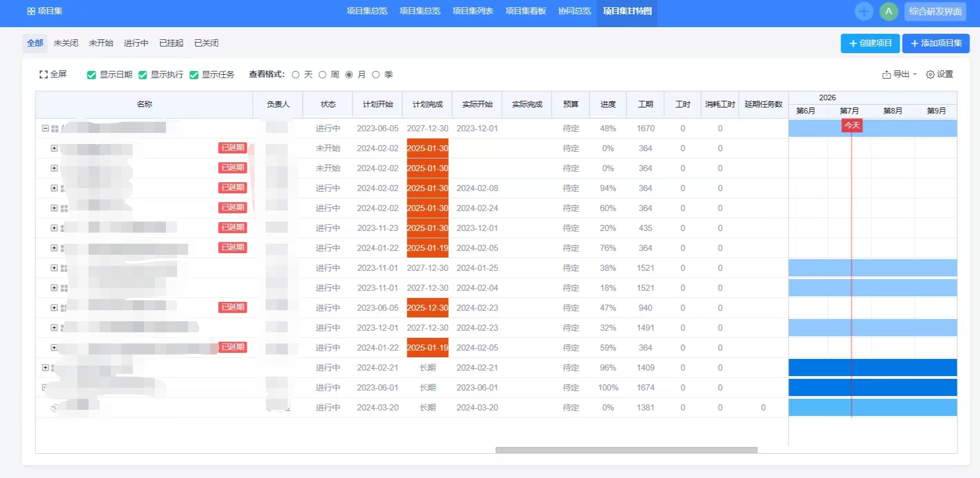The image size is (980, 478).
Task: Click the round plus icon in header
Action: tap(864, 11)
